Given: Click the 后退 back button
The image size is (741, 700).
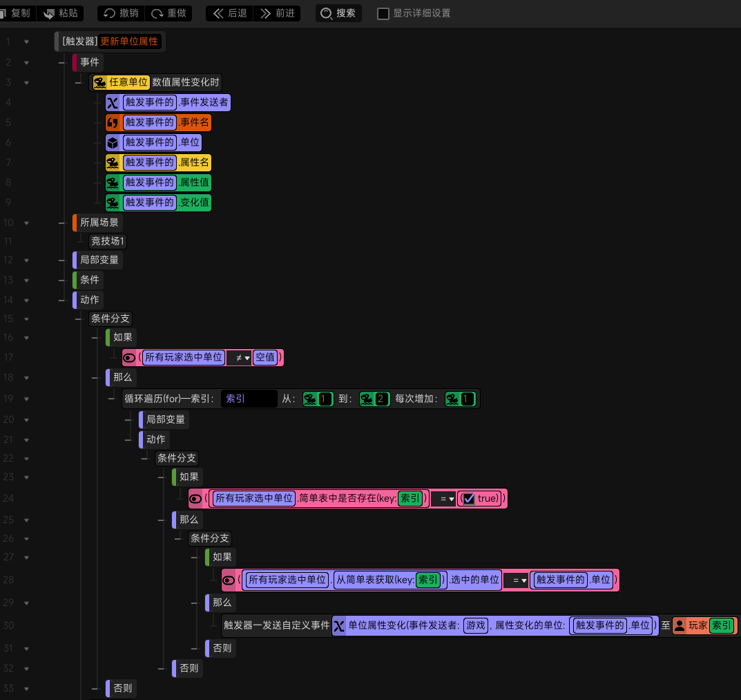Looking at the screenshot, I should [230, 13].
